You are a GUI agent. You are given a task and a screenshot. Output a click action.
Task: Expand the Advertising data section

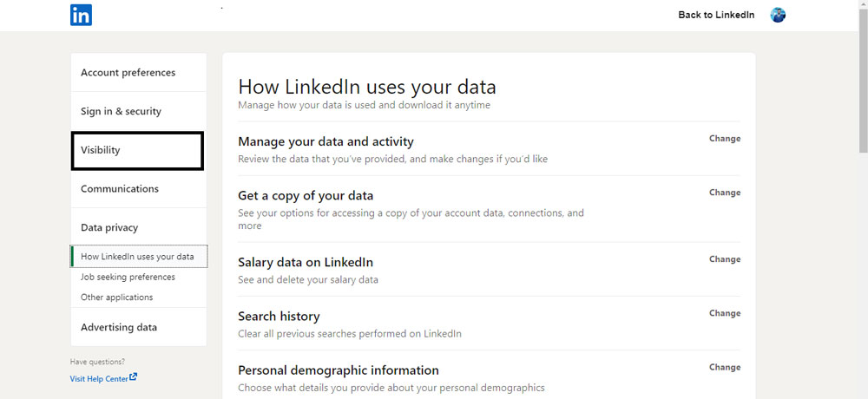coord(138,327)
